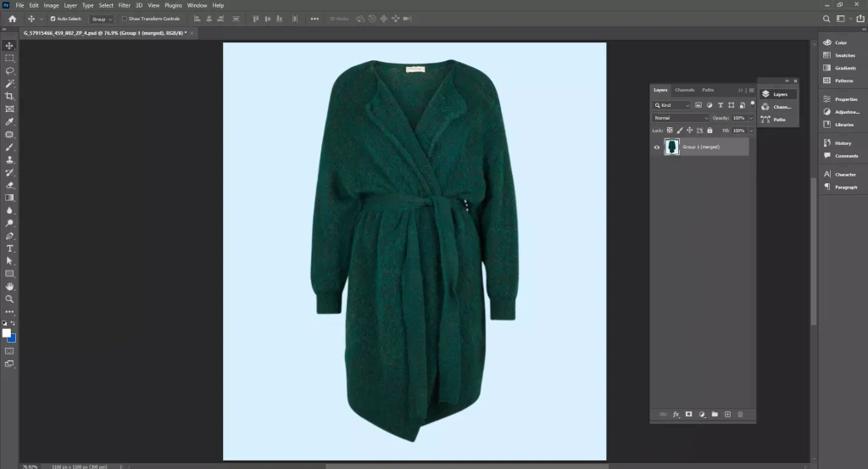Click the blue background color swatch
This screenshot has height=469, width=868.
(x=13, y=339)
